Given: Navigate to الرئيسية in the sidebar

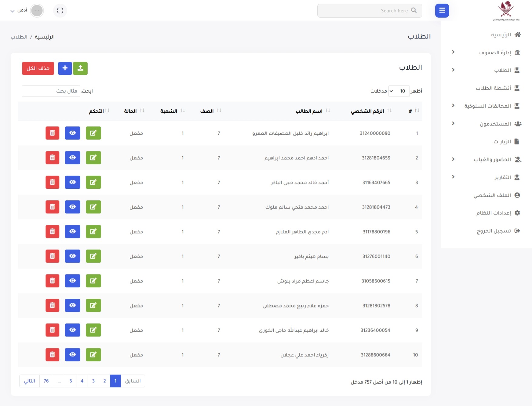Looking at the screenshot, I should [499, 34].
